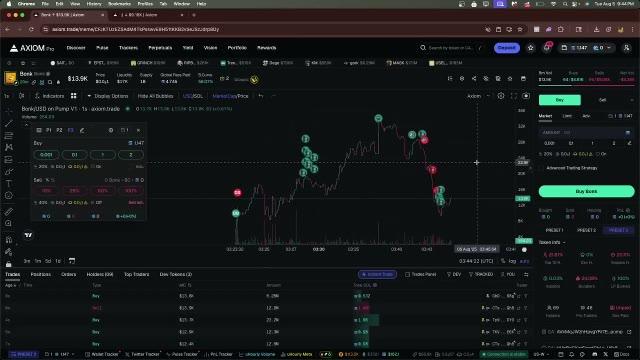Choose PRESET 2 in trade panel
The height and width of the screenshot is (360, 640).
pyautogui.click(x=587, y=230)
